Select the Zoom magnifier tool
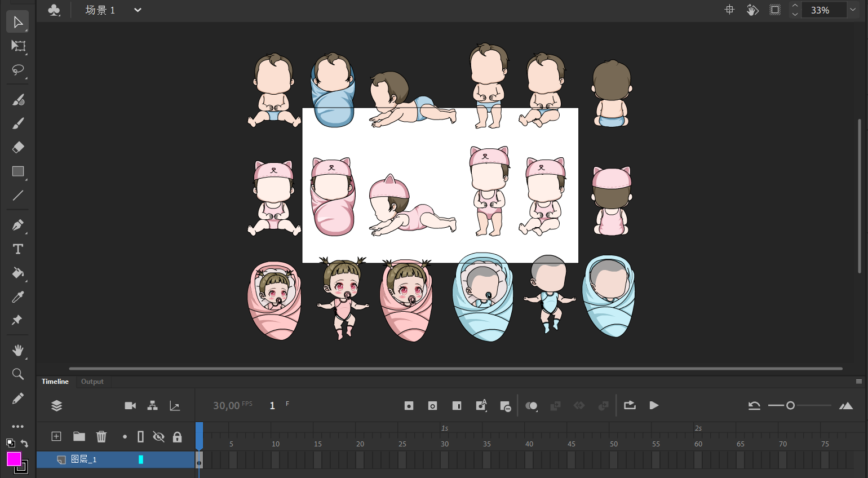This screenshot has height=478, width=868. click(18, 374)
